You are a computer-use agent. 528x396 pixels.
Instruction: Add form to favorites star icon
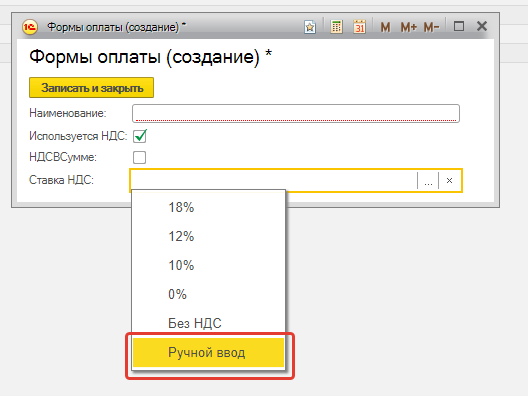point(310,27)
